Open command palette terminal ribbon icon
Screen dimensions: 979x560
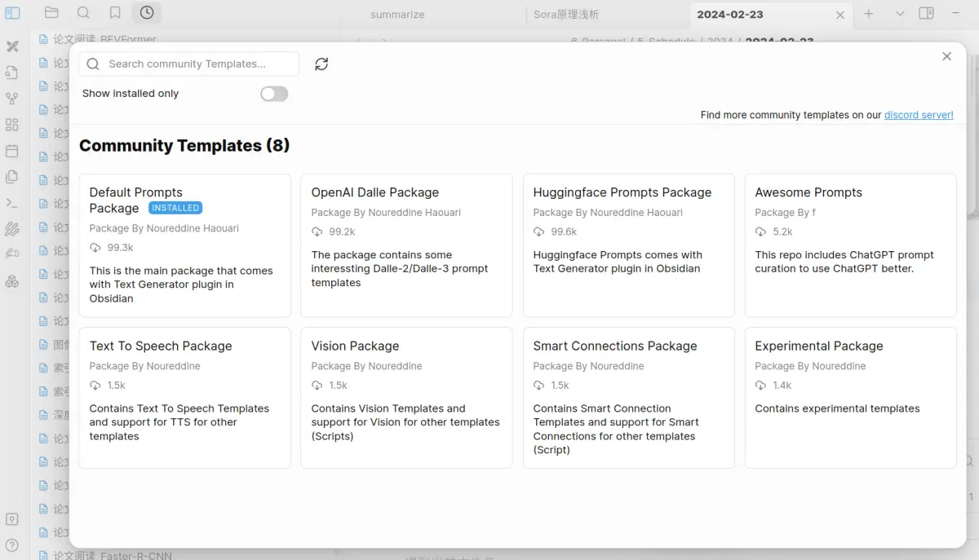point(12,203)
